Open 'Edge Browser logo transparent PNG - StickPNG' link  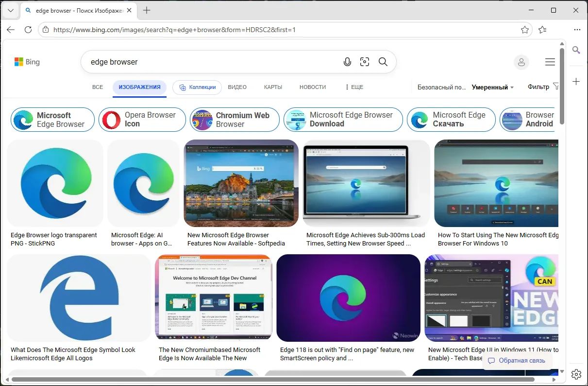click(x=54, y=239)
